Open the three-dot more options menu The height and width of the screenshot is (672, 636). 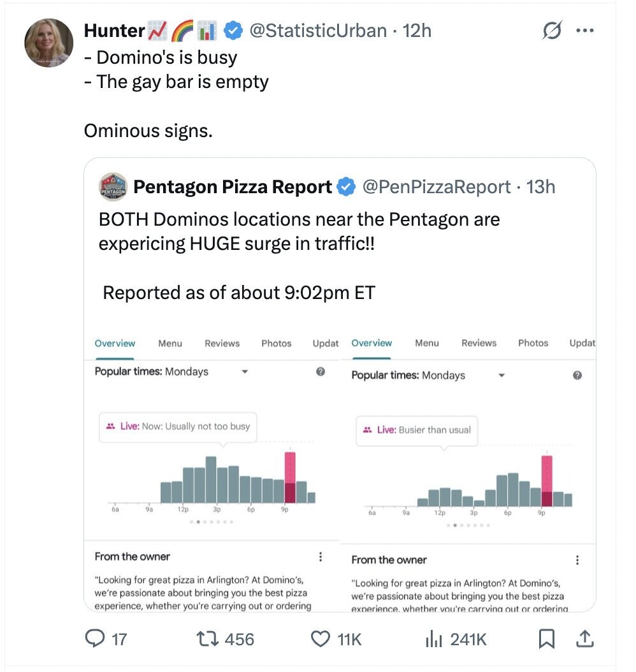(585, 31)
